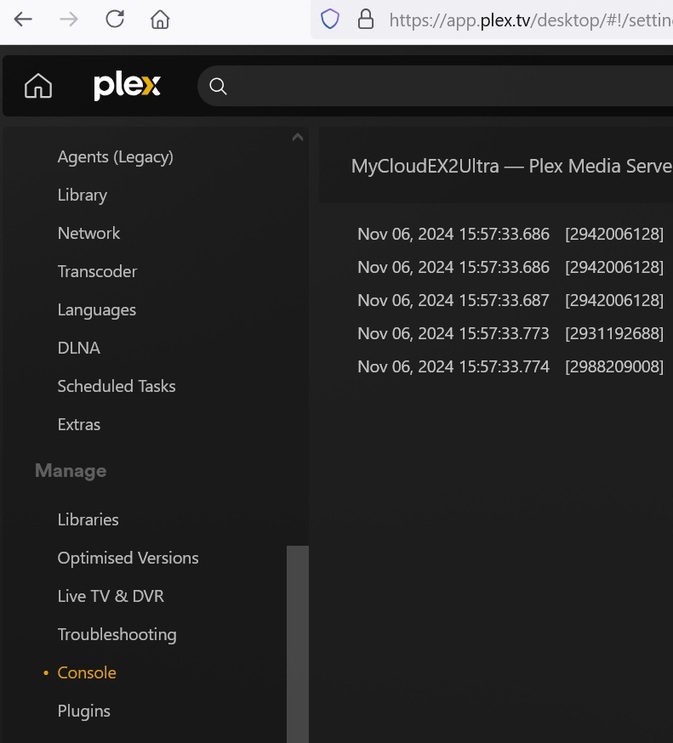The height and width of the screenshot is (743, 673).
Task: Open the DLNA settings section
Action: click(78, 348)
